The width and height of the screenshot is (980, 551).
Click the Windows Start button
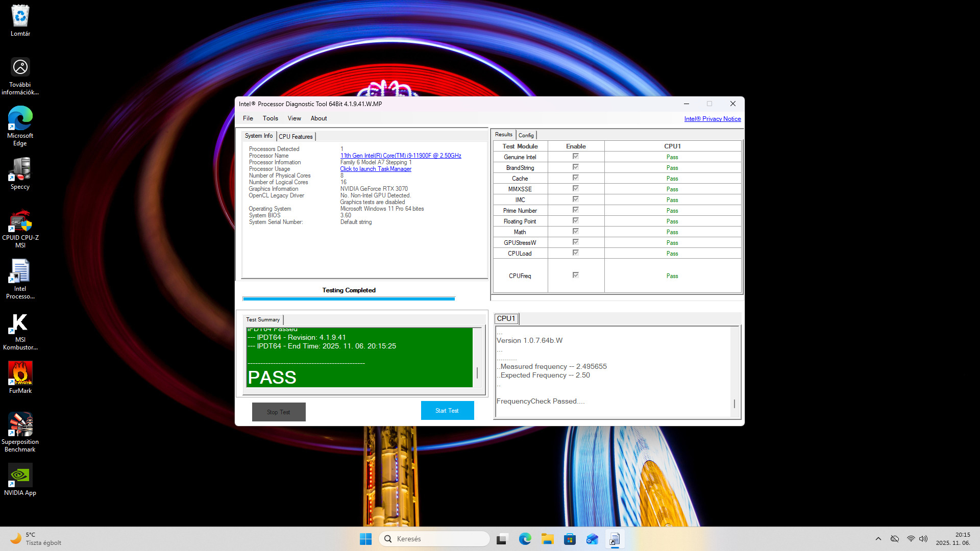[365, 539]
